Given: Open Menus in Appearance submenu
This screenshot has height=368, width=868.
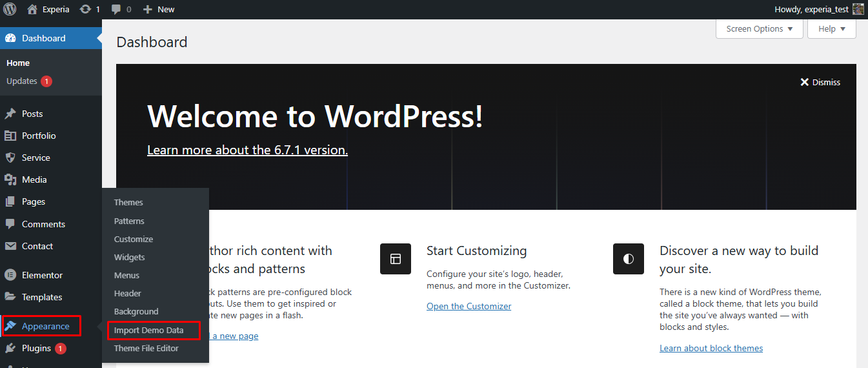Looking at the screenshot, I should (x=126, y=275).
